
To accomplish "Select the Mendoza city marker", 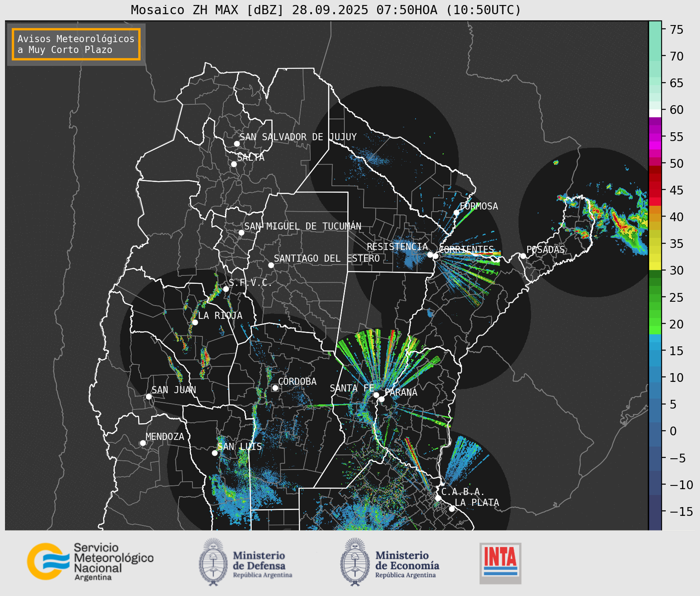I will point(143,443).
